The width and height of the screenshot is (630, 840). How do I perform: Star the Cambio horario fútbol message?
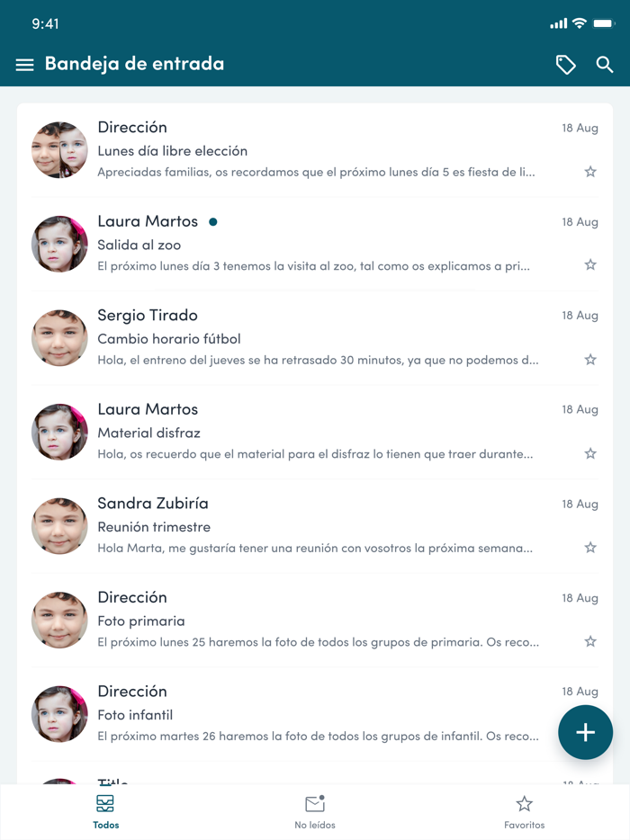[590, 360]
